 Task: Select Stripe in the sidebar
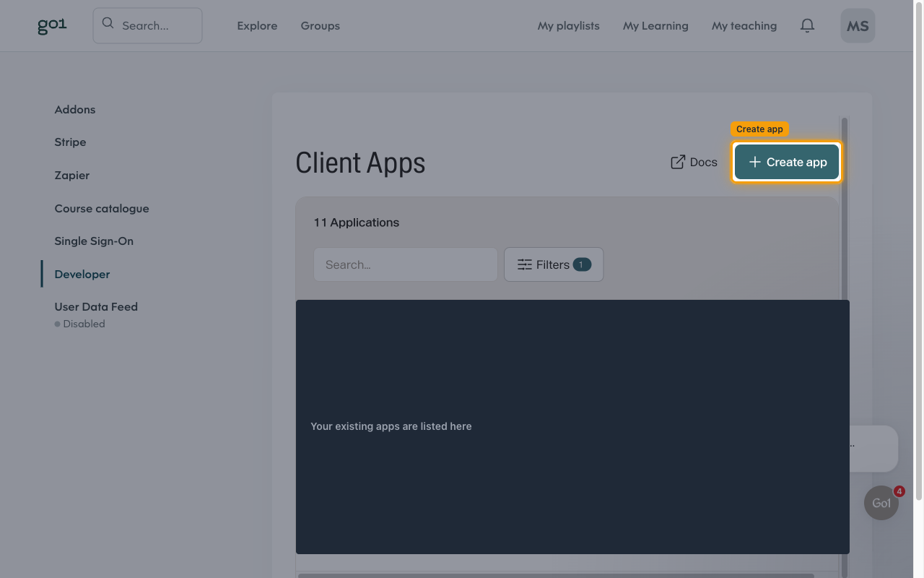click(70, 142)
